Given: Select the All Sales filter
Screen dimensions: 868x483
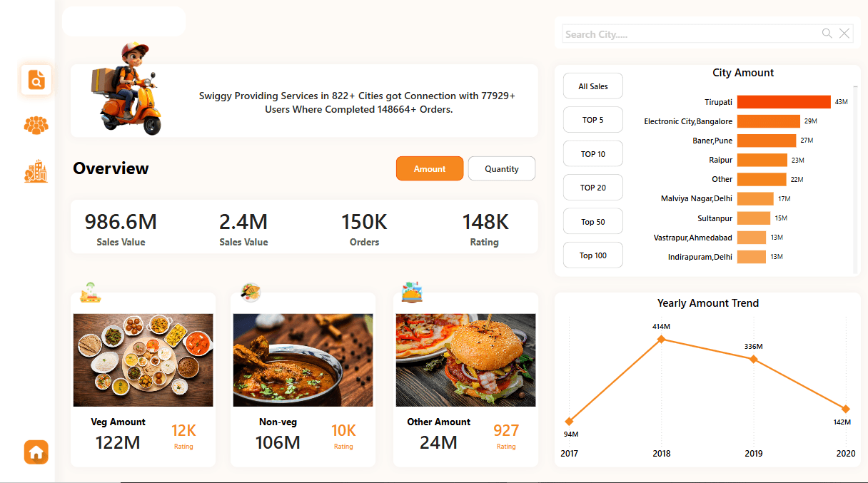Looking at the screenshot, I should [593, 86].
